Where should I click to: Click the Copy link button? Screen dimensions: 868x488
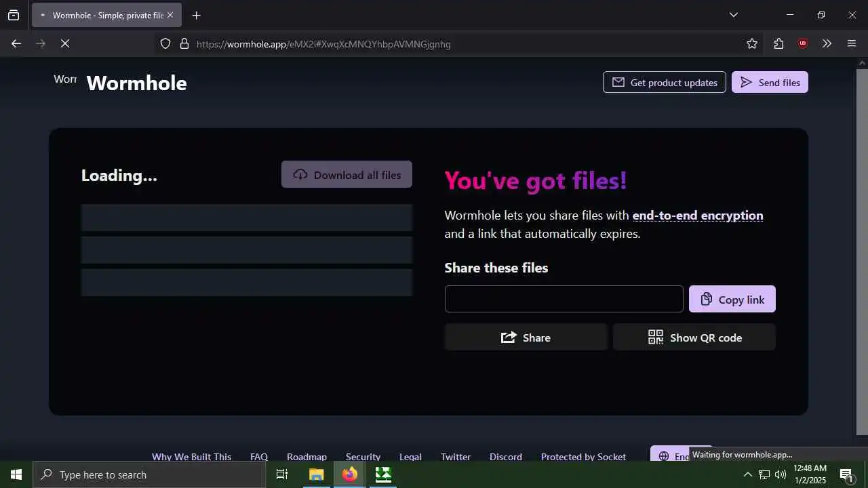(x=732, y=299)
